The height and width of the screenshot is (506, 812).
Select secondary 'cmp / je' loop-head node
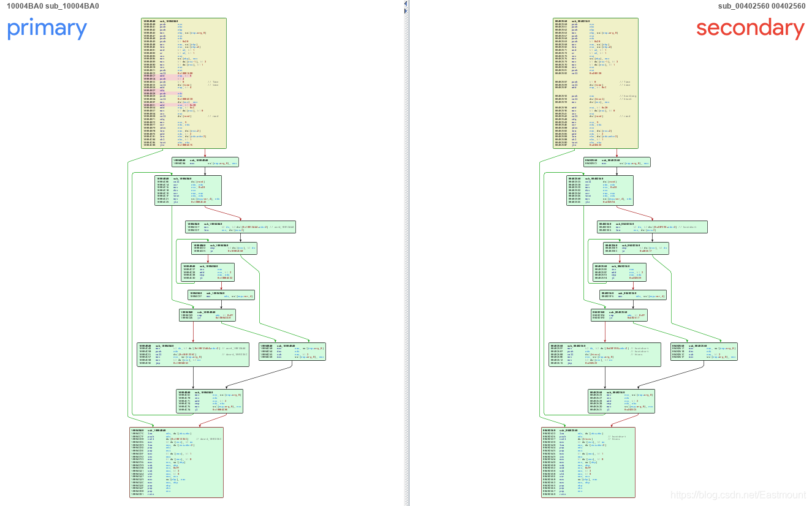click(x=636, y=249)
